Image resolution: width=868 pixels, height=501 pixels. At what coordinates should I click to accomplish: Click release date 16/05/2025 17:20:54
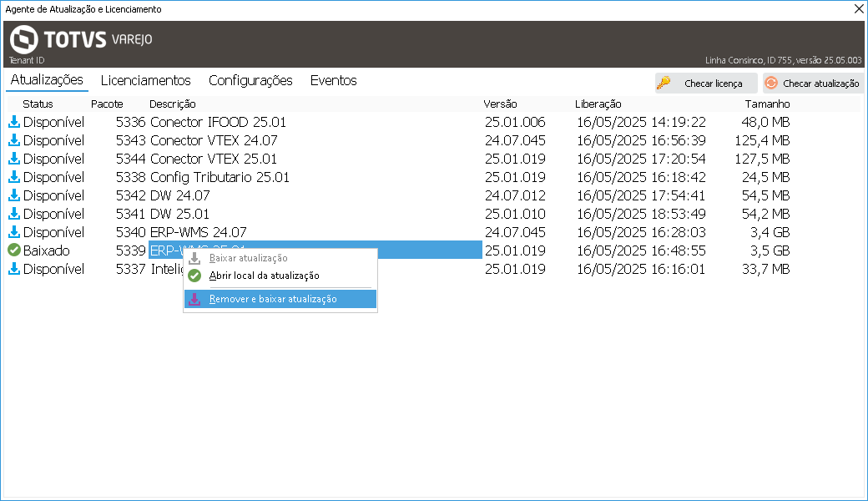pyautogui.click(x=641, y=159)
